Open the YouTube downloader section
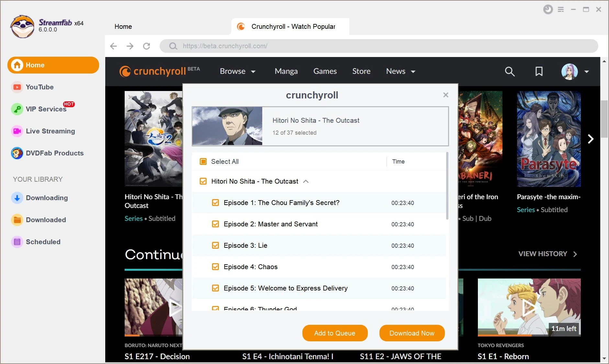The width and height of the screenshot is (609, 364). (39, 87)
